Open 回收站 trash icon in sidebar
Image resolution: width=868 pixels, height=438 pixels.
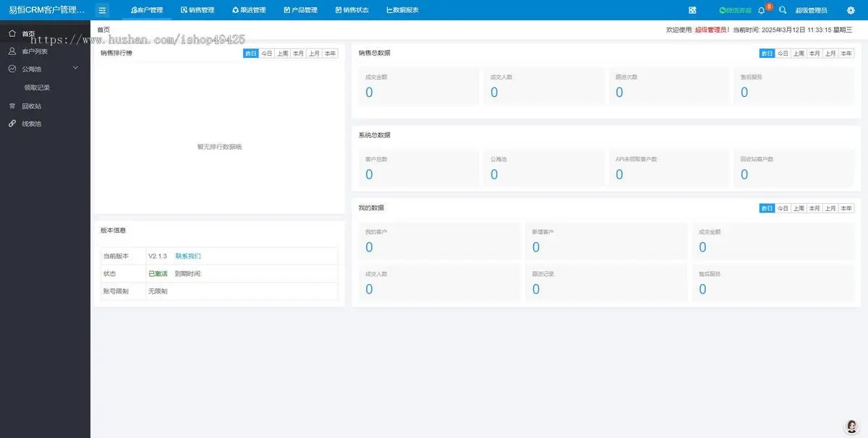(x=12, y=106)
